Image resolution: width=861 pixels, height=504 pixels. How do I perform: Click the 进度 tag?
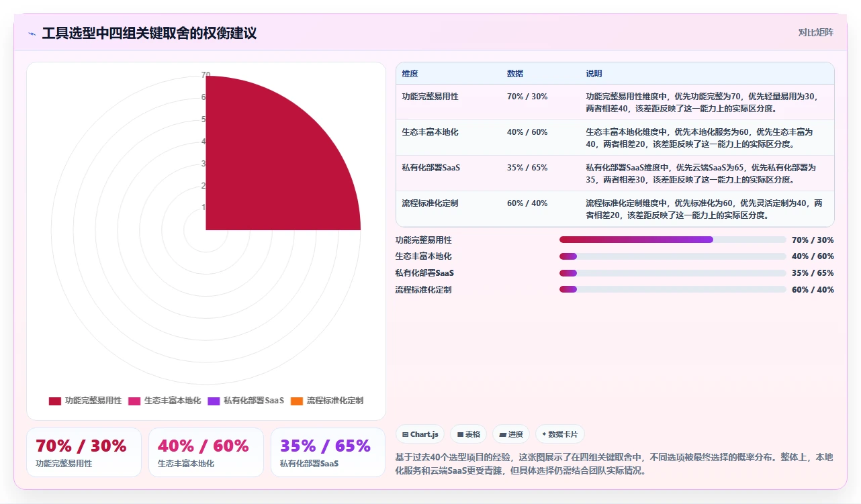pyautogui.click(x=511, y=434)
